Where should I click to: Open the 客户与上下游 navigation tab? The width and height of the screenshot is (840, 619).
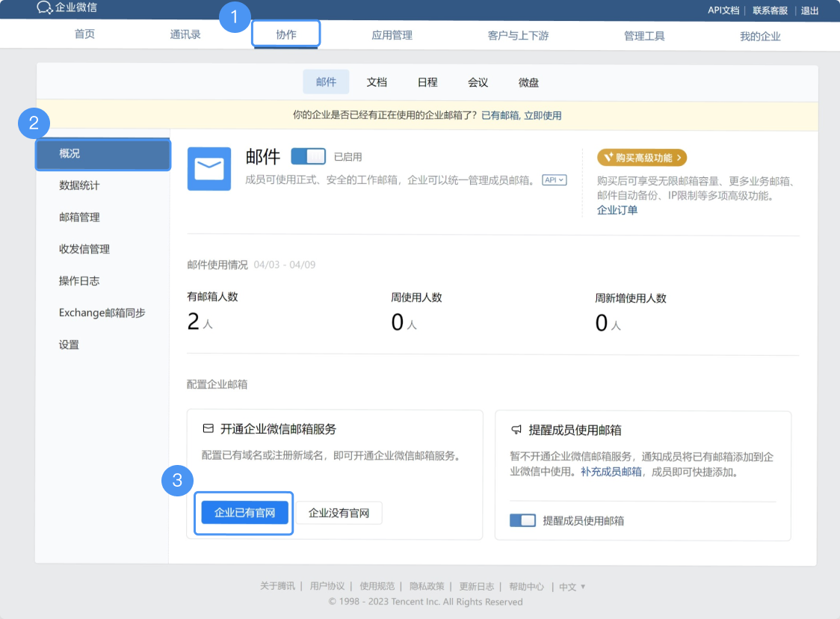518,36
